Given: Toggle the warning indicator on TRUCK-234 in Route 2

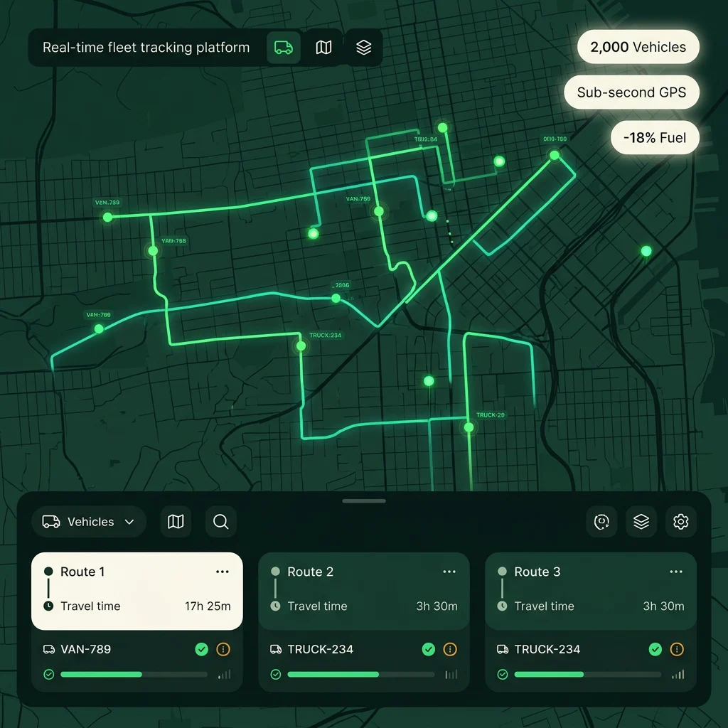Looking at the screenshot, I should click(449, 649).
